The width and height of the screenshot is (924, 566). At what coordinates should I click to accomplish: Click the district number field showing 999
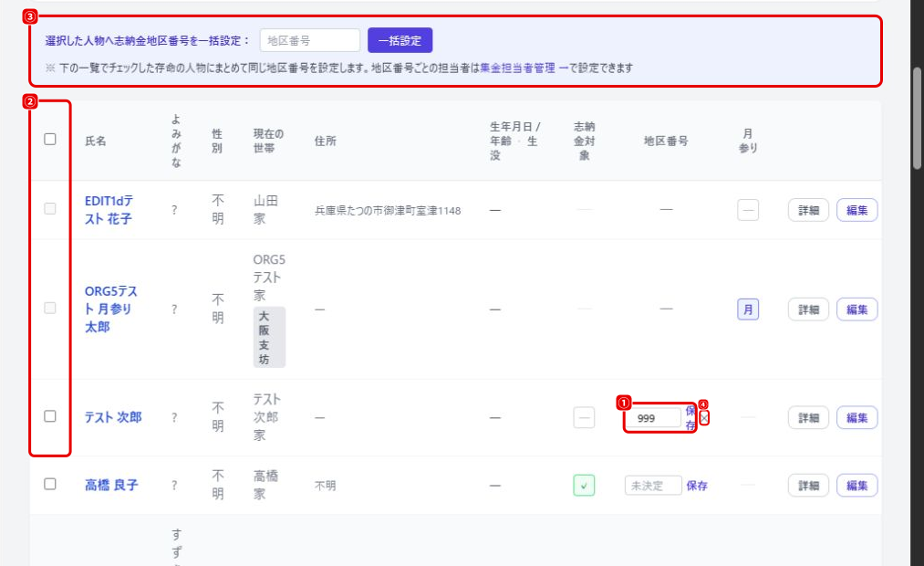653,418
